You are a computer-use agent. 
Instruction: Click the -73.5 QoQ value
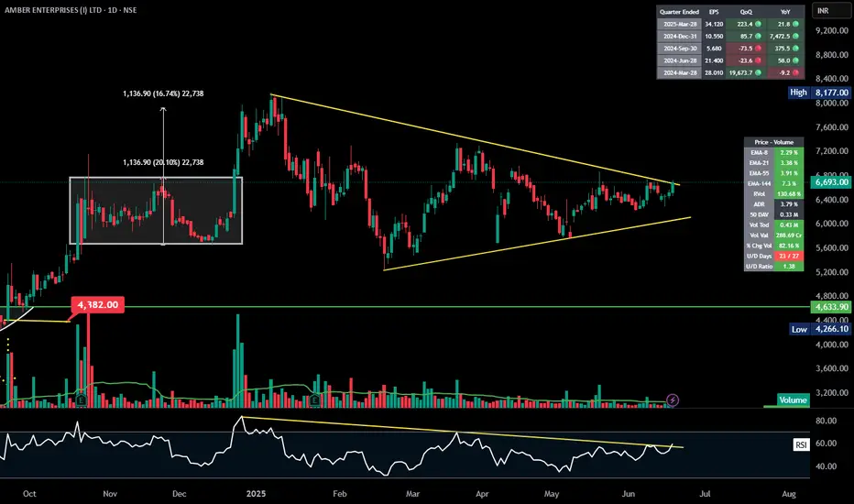pyautogui.click(x=746, y=49)
